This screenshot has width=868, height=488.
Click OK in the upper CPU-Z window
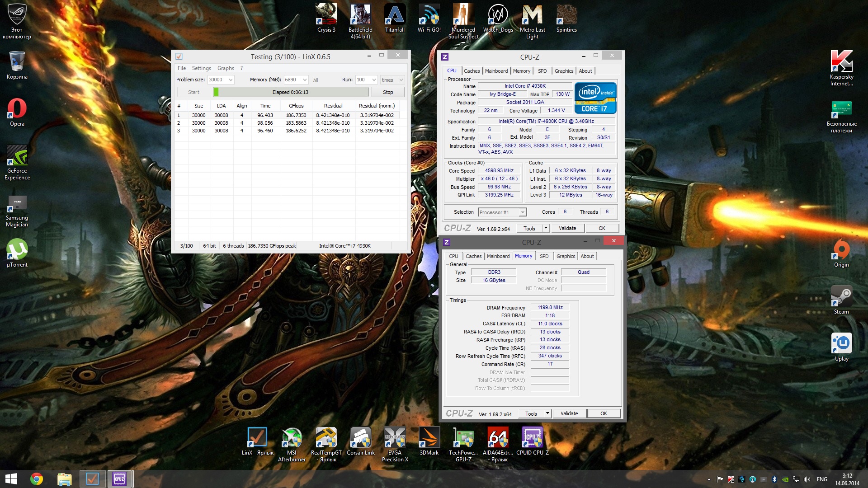click(602, 228)
